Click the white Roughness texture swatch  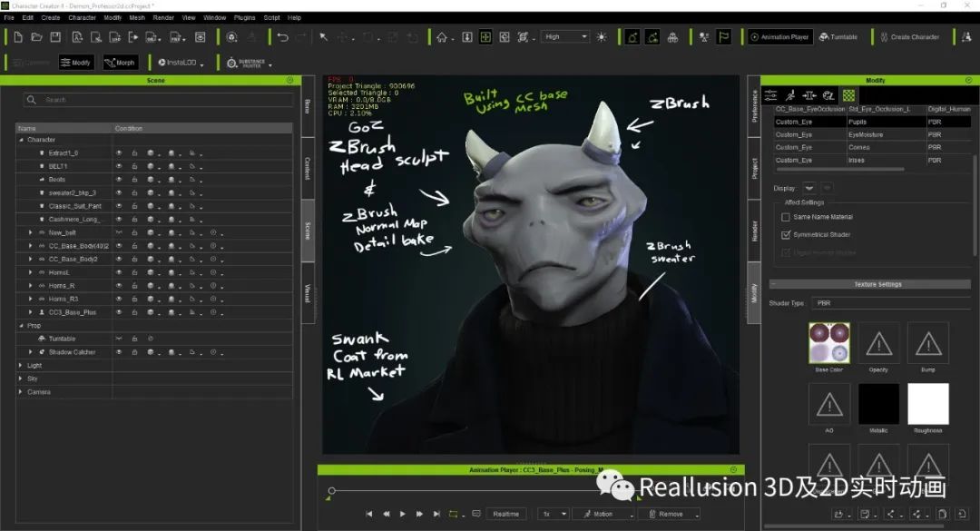point(928,404)
